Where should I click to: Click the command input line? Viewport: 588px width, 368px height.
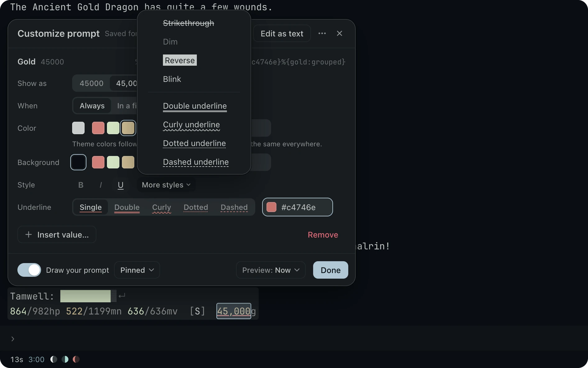(294, 339)
